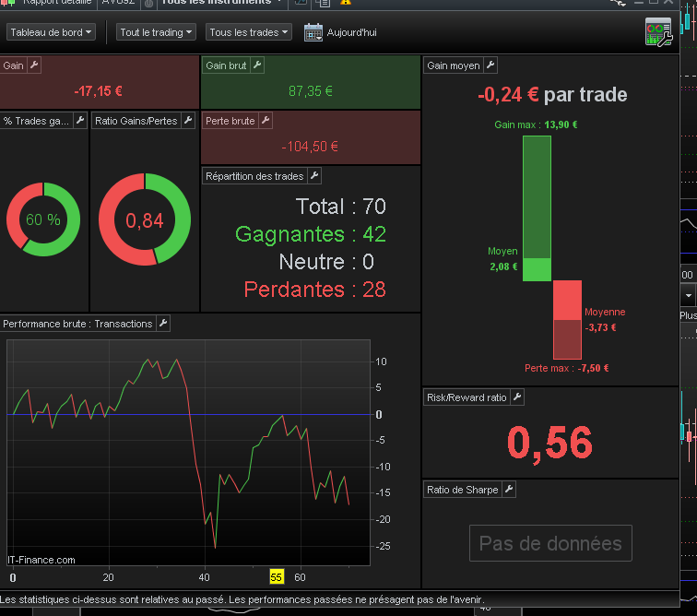Image resolution: width=697 pixels, height=616 pixels.
Task: Select the Ratio Gains/Pertes panel title
Action: pos(136,121)
